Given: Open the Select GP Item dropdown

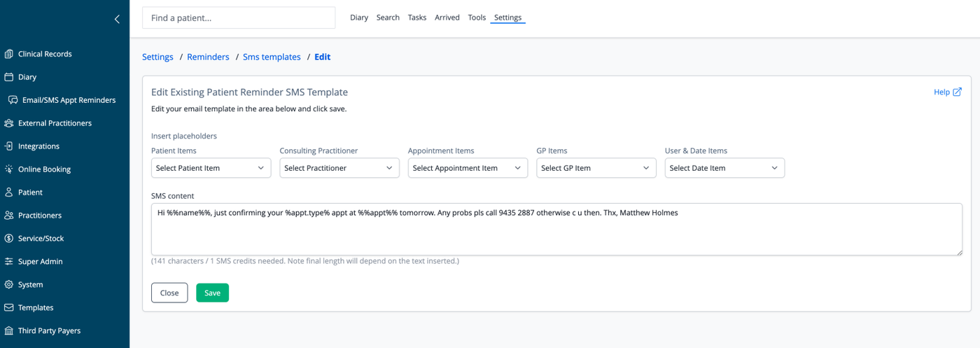Looking at the screenshot, I should [596, 168].
